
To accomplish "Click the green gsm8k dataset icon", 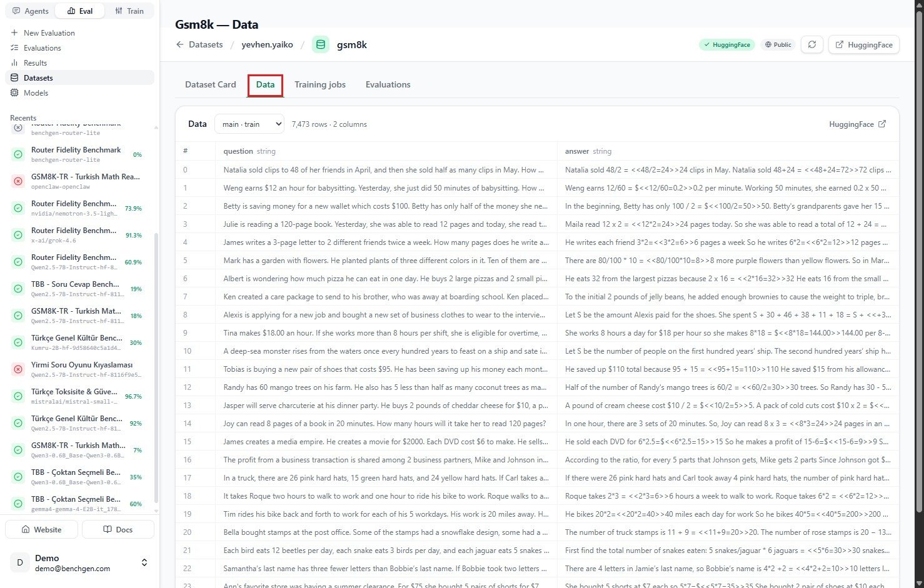I will click(321, 45).
